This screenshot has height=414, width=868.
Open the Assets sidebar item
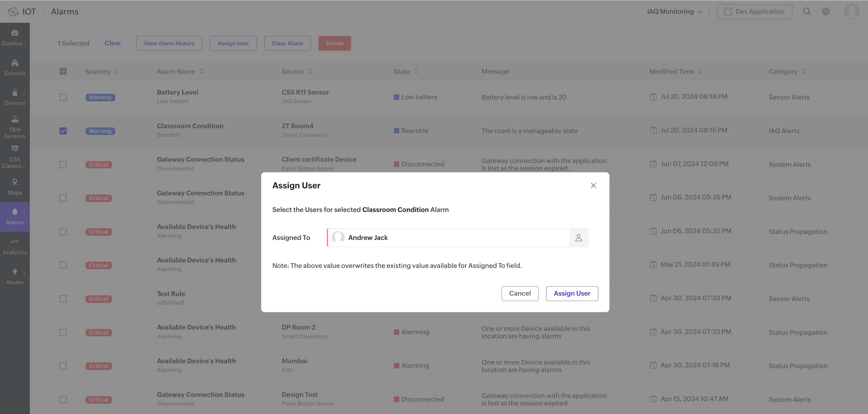coord(15,276)
